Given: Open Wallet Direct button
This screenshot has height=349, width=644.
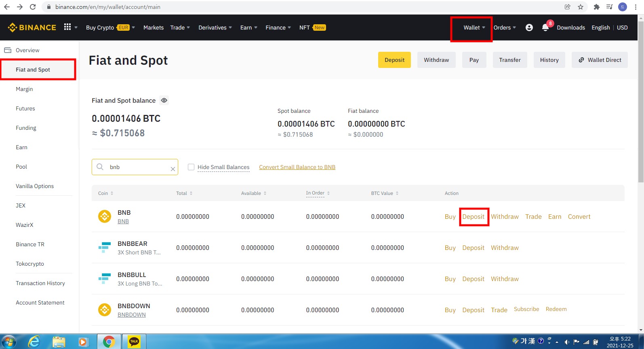Looking at the screenshot, I should pyautogui.click(x=600, y=60).
